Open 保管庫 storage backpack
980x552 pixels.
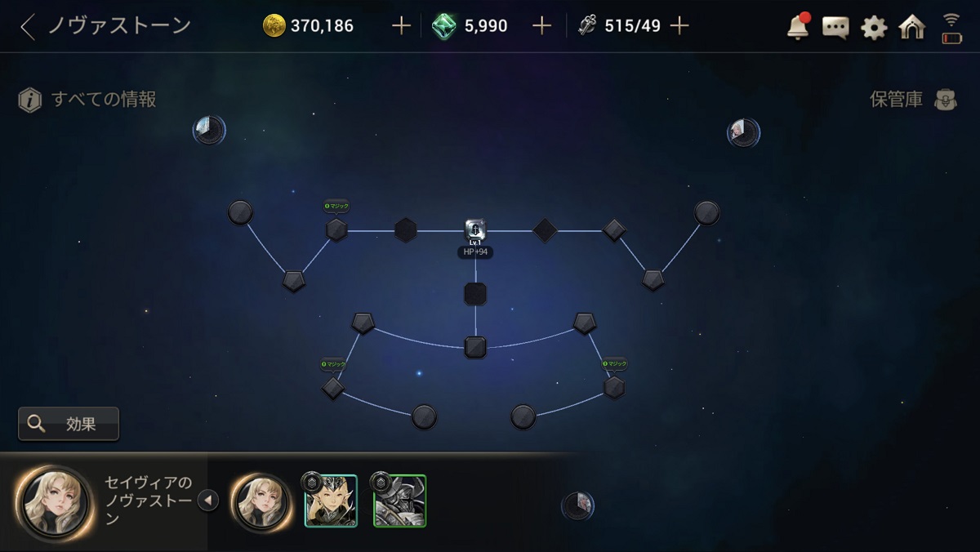[x=945, y=100]
